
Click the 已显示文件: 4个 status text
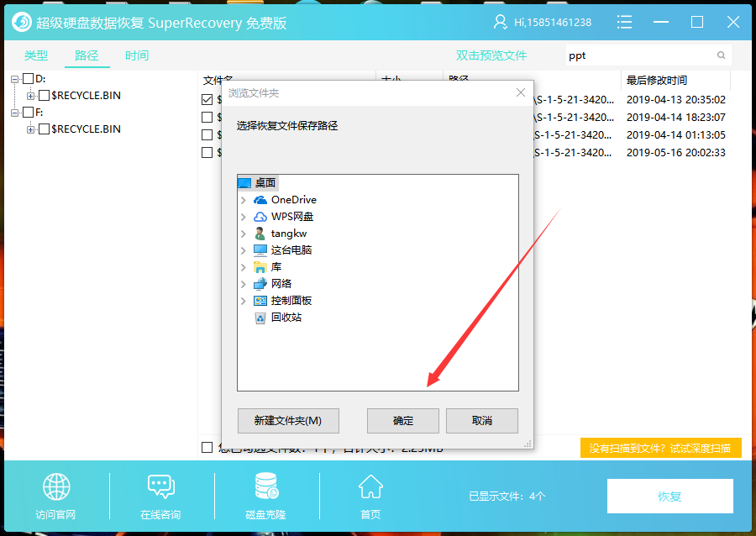point(507,496)
